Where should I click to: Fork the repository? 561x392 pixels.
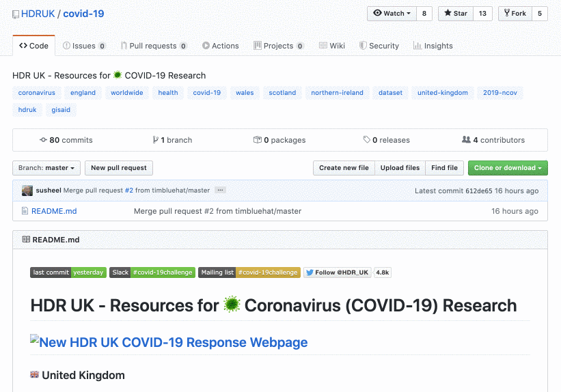point(515,14)
